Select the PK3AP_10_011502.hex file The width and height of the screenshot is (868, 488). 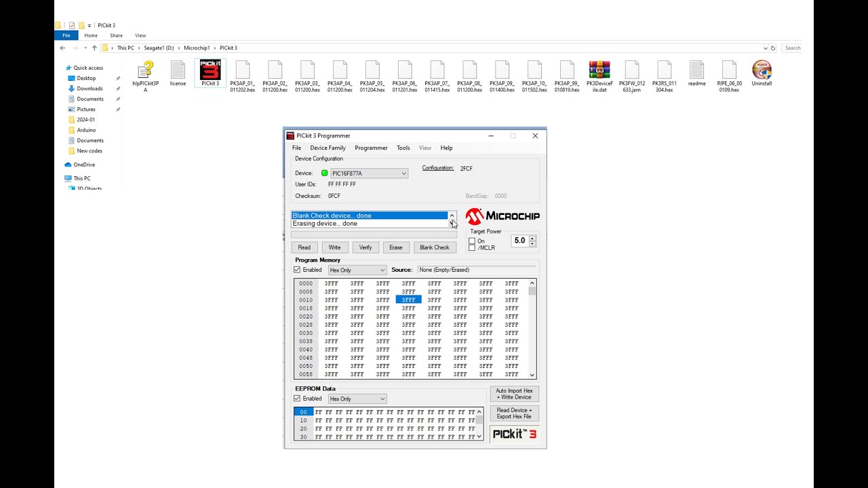tap(534, 77)
